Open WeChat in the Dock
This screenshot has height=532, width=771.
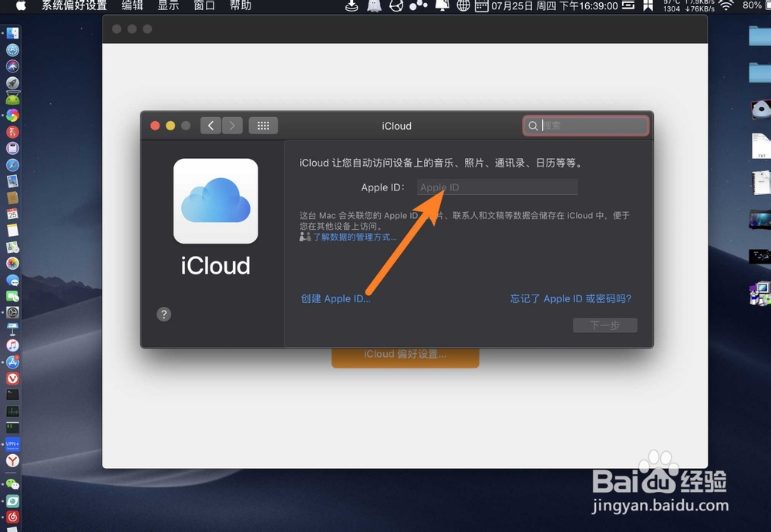13,484
